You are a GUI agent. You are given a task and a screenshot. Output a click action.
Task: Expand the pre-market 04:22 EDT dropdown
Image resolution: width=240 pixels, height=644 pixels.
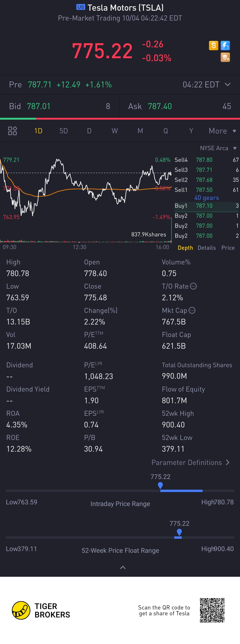coord(206,84)
